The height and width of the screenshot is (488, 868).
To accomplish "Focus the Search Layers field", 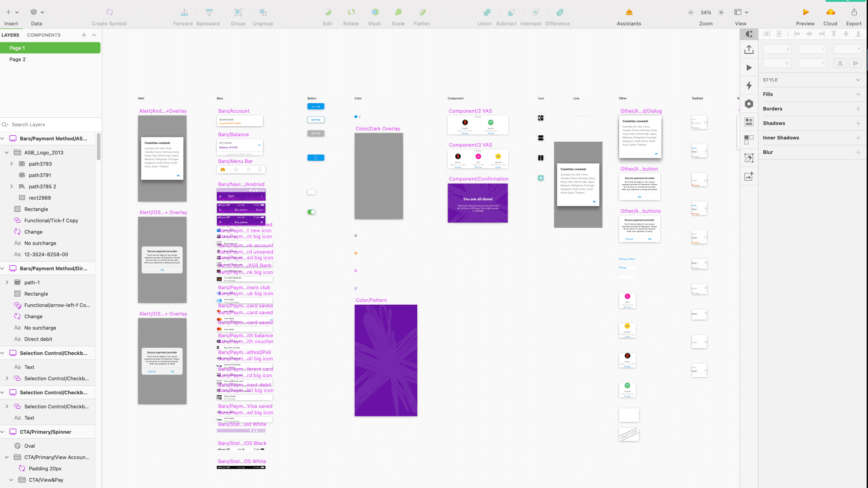I will point(51,124).
